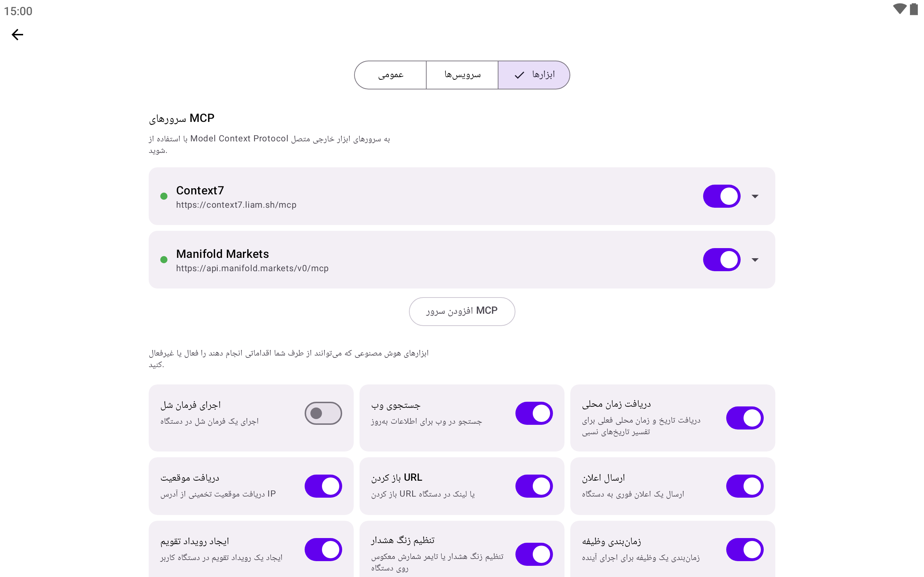The image size is (924, 577).
Task: Click the green status dot for Context7
Action: 164,196
